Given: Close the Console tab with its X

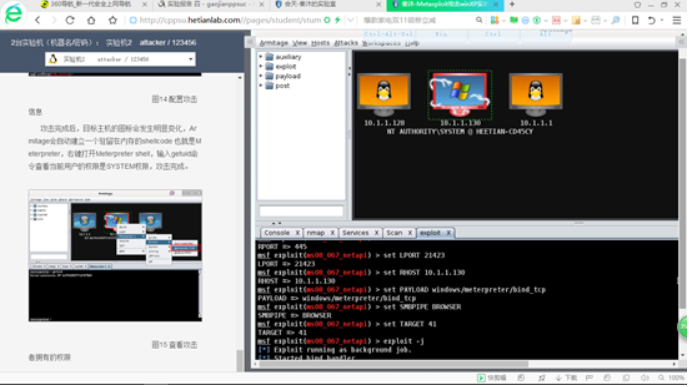Looking at the screenshot, I should point(297,233).
